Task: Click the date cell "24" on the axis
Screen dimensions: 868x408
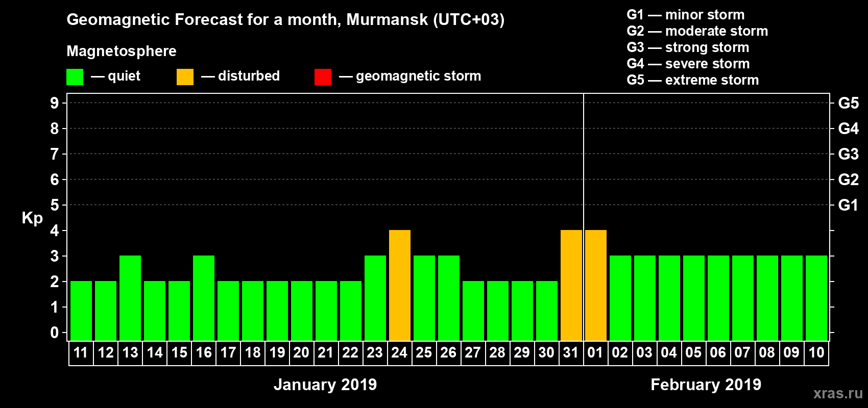Action: [400, 353]
